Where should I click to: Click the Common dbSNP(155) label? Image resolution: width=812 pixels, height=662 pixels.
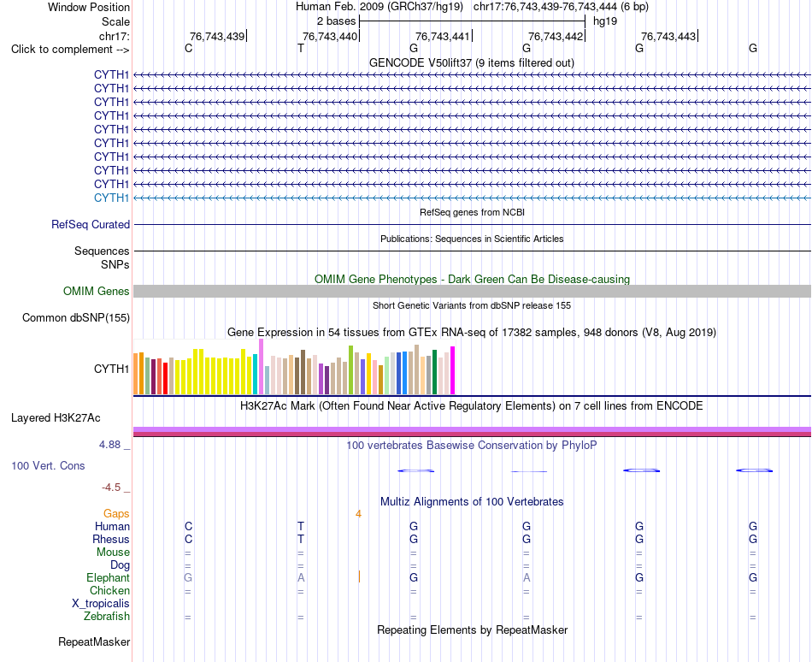pyautogui.click(x=75, y=317)
